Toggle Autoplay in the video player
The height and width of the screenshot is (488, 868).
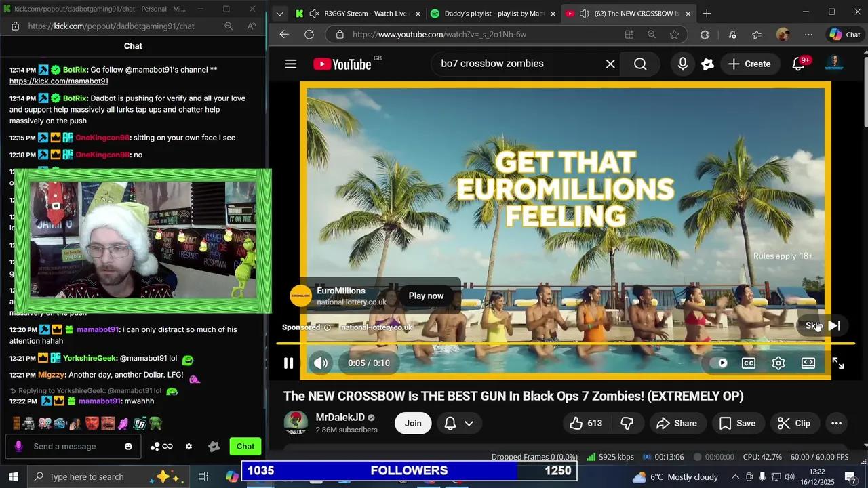pyautogui.click(x=721, y=363)
